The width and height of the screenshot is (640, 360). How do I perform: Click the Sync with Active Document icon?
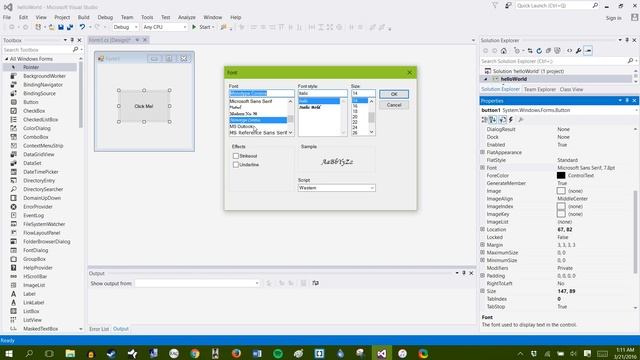530,51
